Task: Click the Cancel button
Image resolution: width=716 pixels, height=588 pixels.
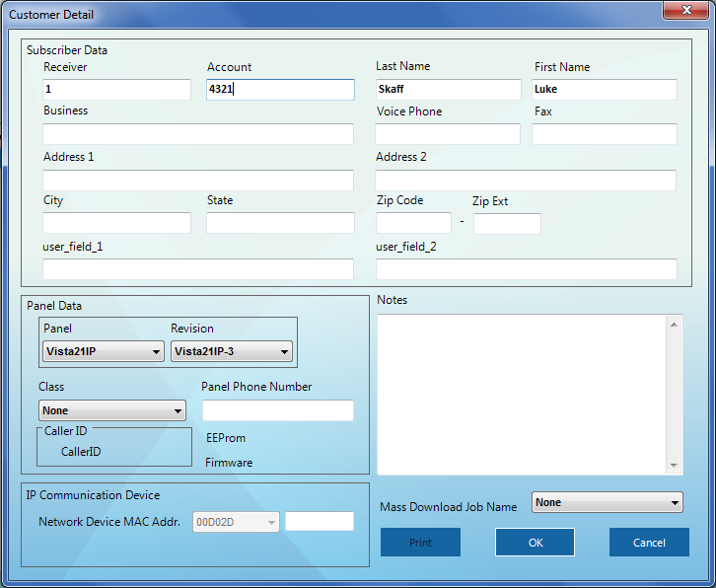Action: [649, 543]
